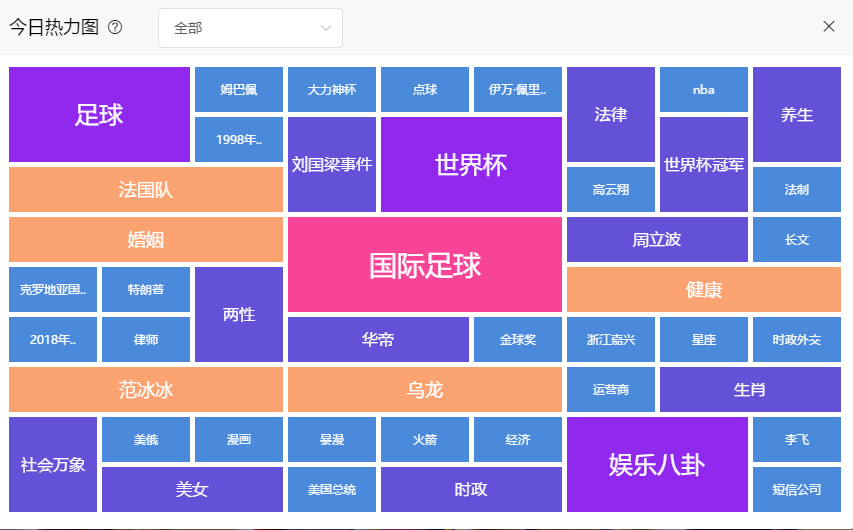Select the 短信公司 tile
The image size is (853, 530).
[x=797, y=490]
